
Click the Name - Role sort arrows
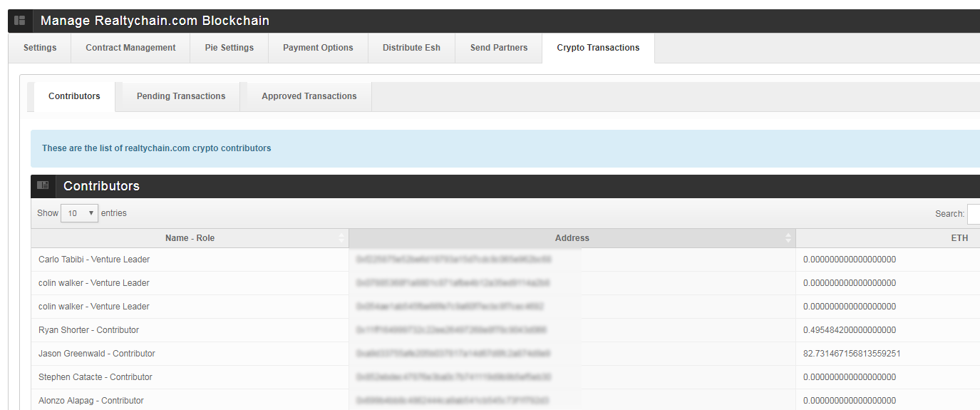click(x=341, y=238)
